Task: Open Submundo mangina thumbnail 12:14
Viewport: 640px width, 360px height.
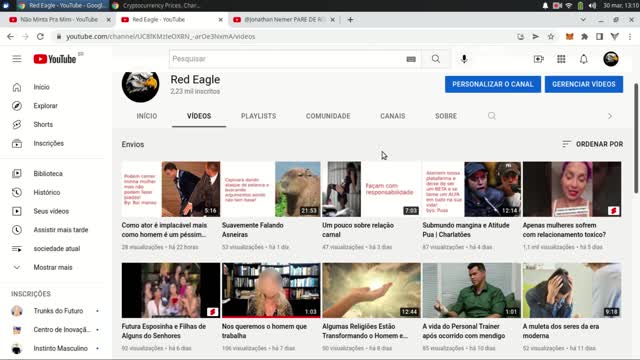Action: click(x=471, y=189)
